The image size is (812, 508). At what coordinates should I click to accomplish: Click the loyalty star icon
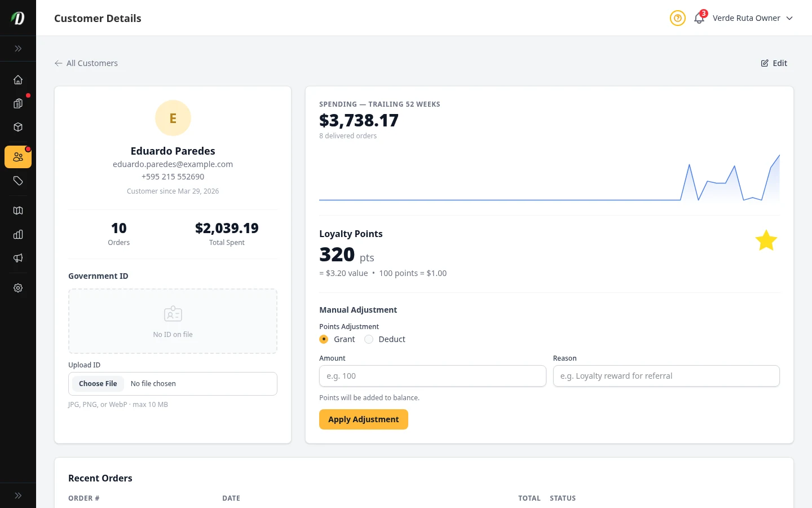766,240
